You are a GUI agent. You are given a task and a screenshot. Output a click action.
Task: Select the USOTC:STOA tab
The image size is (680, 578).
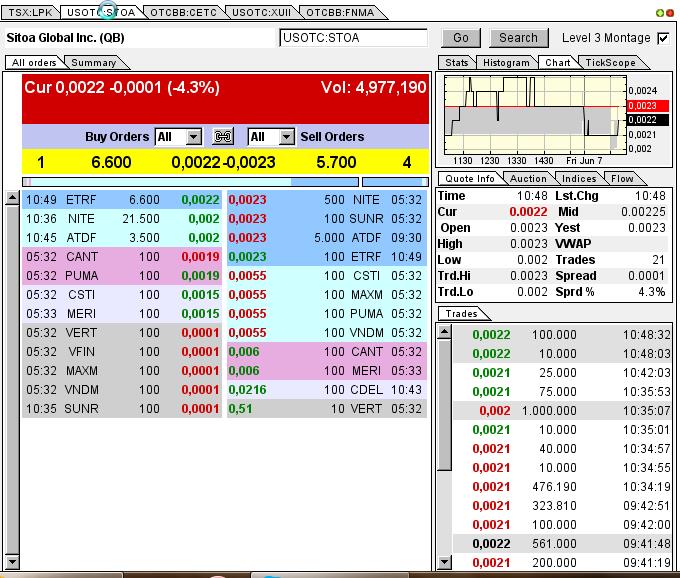101,12
